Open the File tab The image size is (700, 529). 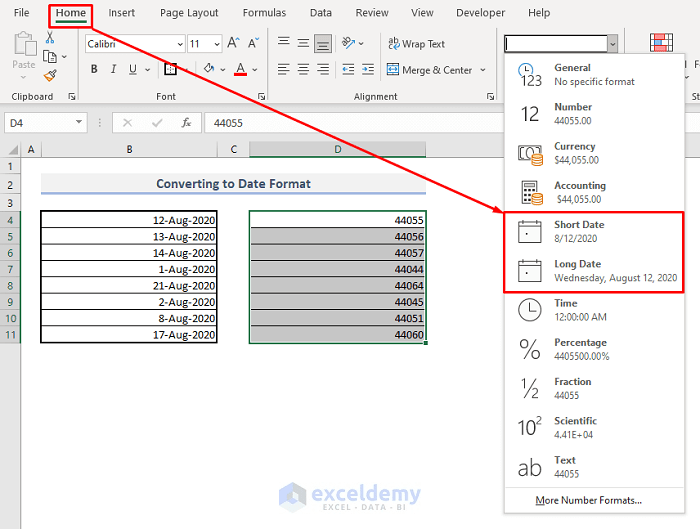[21, 12]
